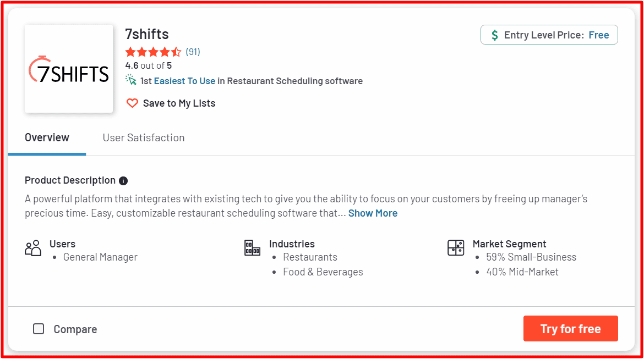Click the Try for free button
This screenshot has height=359, width=644.
pos(570,329)
